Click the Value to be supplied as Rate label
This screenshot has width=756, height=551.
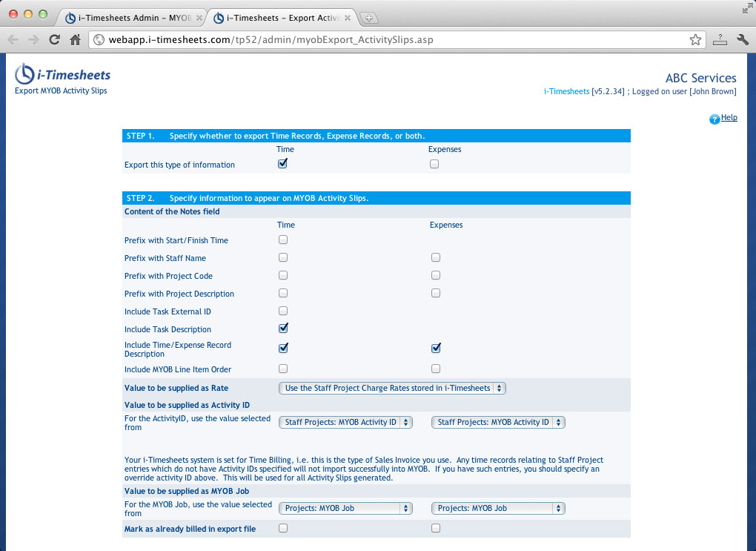(x=176, y=388)
